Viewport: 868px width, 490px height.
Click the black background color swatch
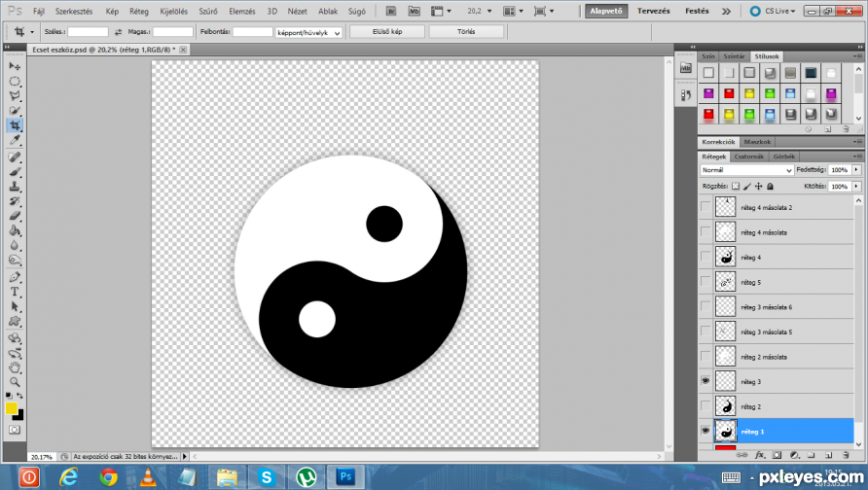pyautogui.click(x=19, y=416)
